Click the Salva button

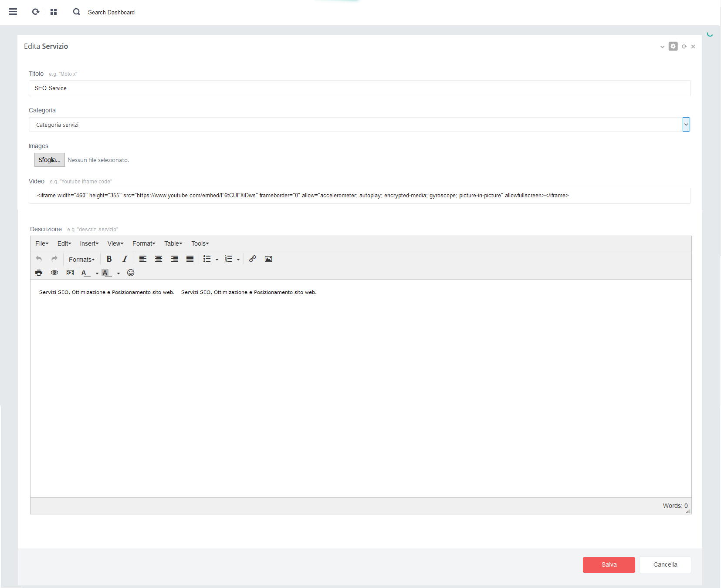point(609,564)
